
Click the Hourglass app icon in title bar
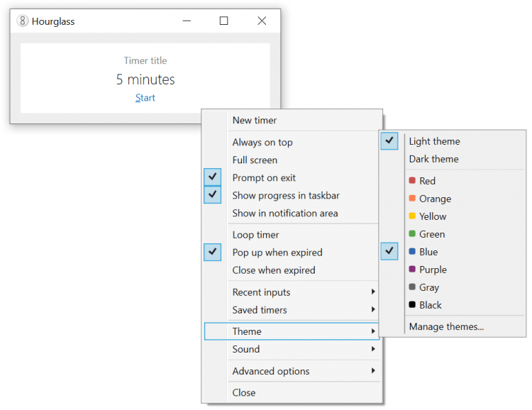(23, 21)
